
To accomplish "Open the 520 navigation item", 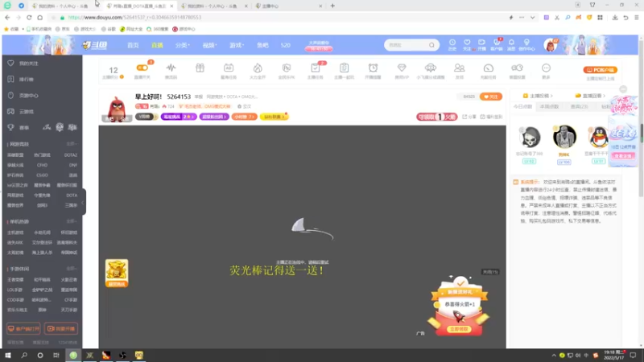I will click(286, 45).
